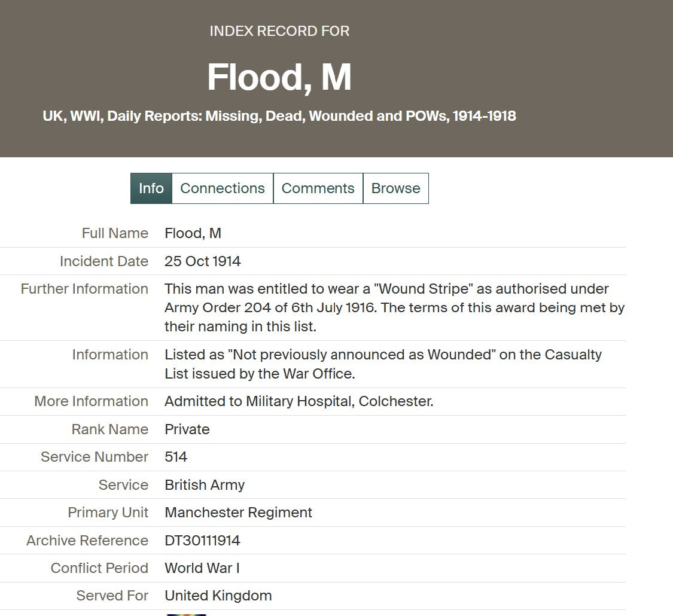Click the medal ribbon thumbnail below Served For

(x=186, y=615)
